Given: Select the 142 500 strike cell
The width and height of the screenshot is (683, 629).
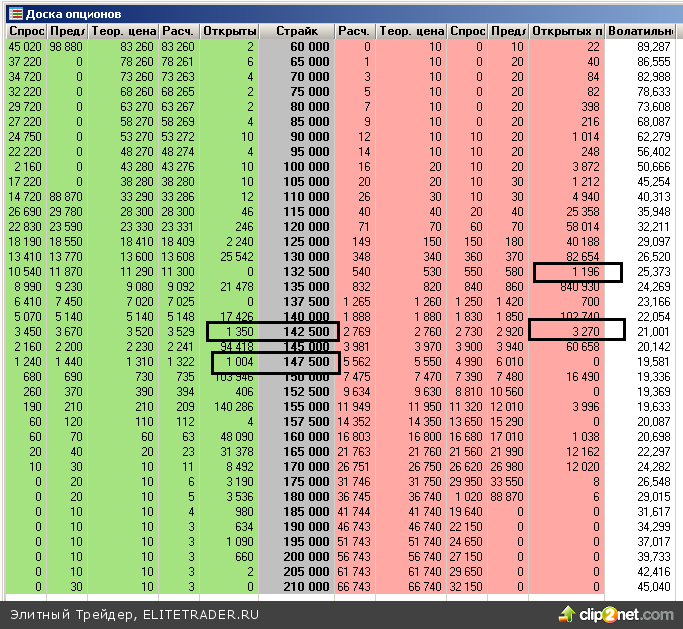Looking at the screenshot, I should point(297,332).
